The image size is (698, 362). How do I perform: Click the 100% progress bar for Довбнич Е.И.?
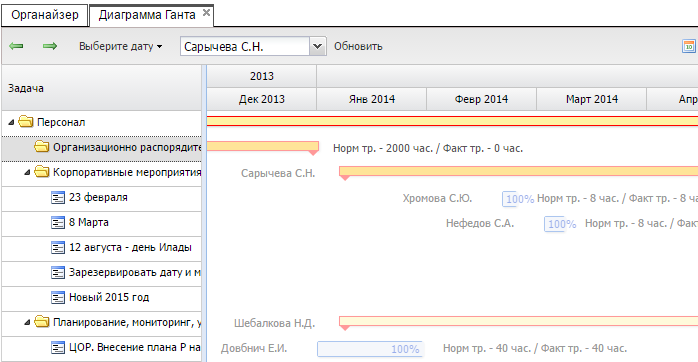[x=370, y=349]
